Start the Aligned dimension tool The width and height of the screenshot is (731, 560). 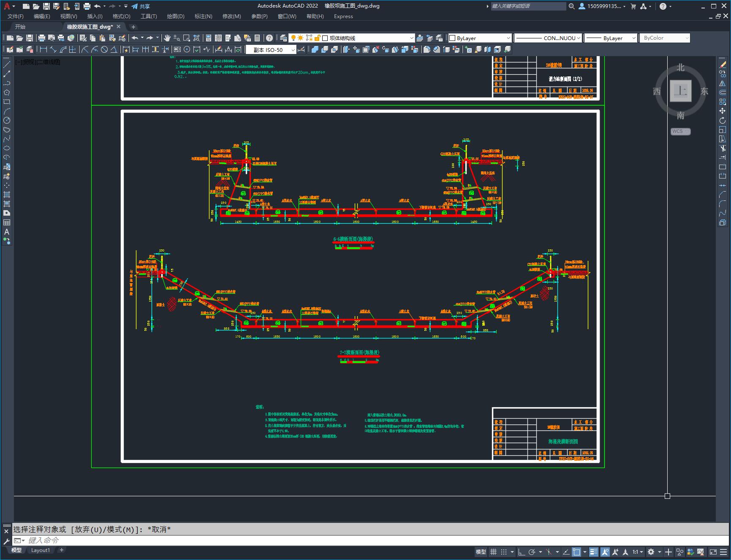[53, 49]
